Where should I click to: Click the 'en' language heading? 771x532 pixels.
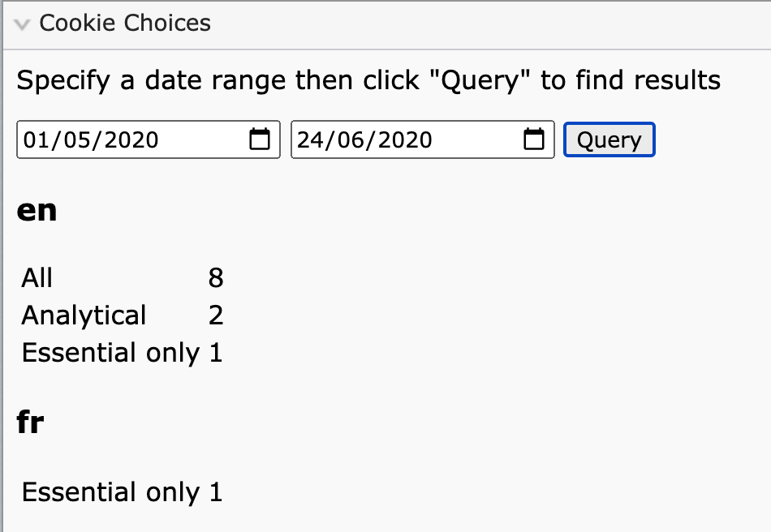(x=37, y=209)
